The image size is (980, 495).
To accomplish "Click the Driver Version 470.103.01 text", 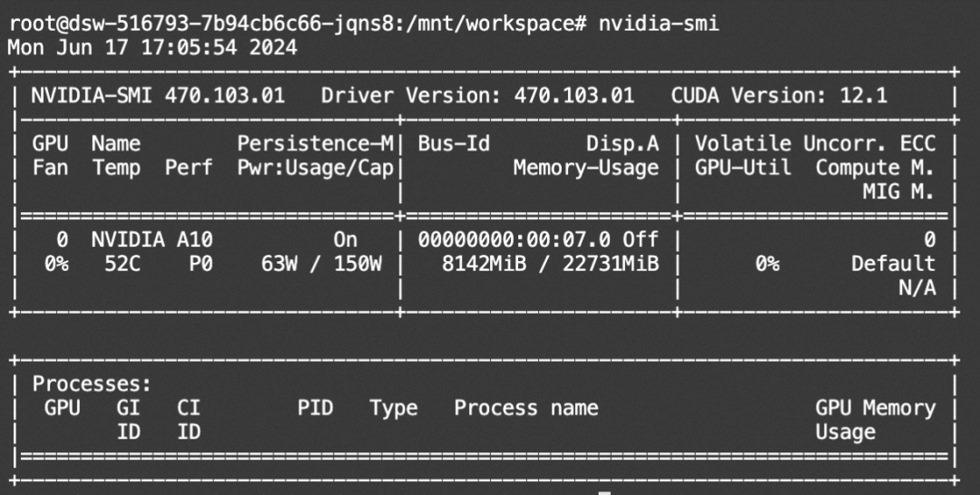I will coord(477,95).
